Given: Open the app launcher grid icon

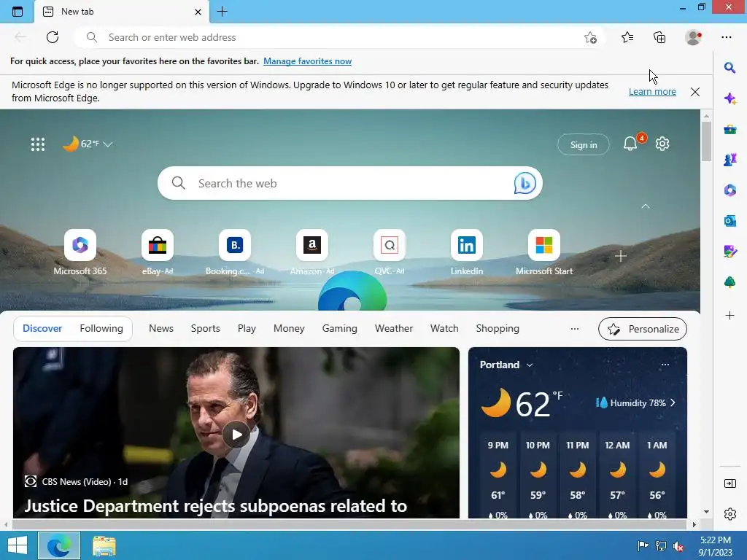Looking at the screenshot, I should pyautogui.click(x=38, y=144).
